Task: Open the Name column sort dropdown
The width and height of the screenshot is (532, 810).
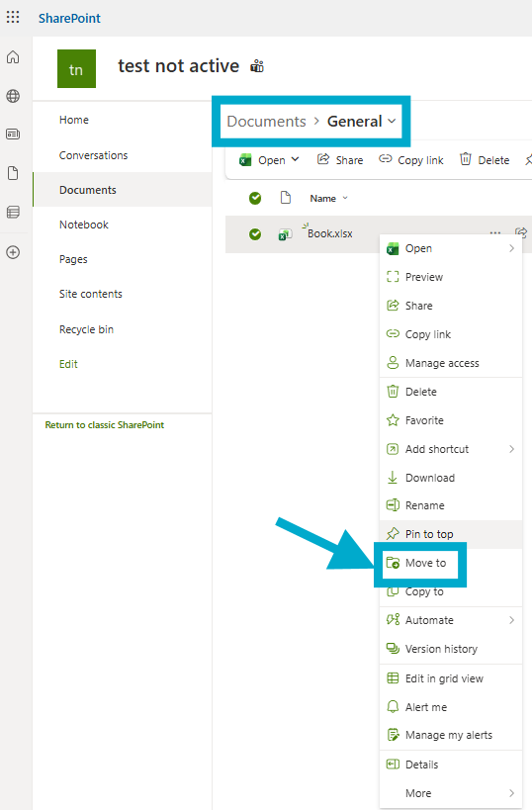Action: tap(345, 199)
